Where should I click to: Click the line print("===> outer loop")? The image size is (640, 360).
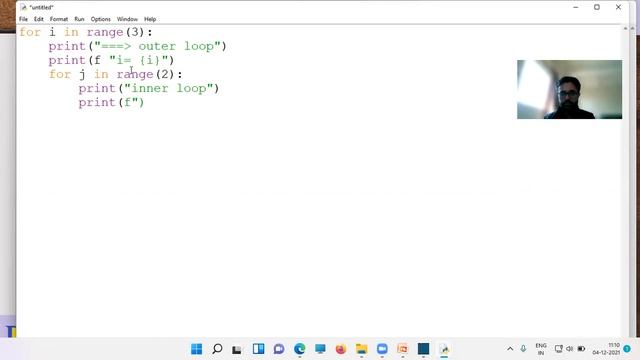(137, 46)
